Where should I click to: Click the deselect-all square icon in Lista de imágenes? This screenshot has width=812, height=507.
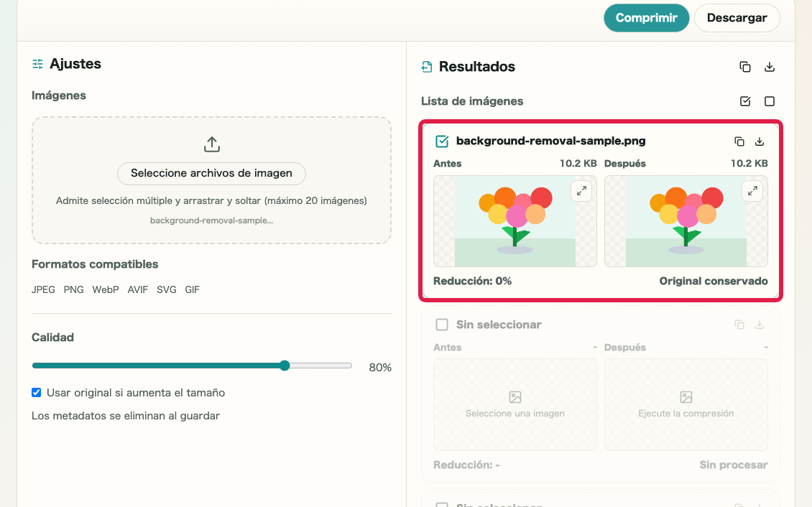point(770,101)
